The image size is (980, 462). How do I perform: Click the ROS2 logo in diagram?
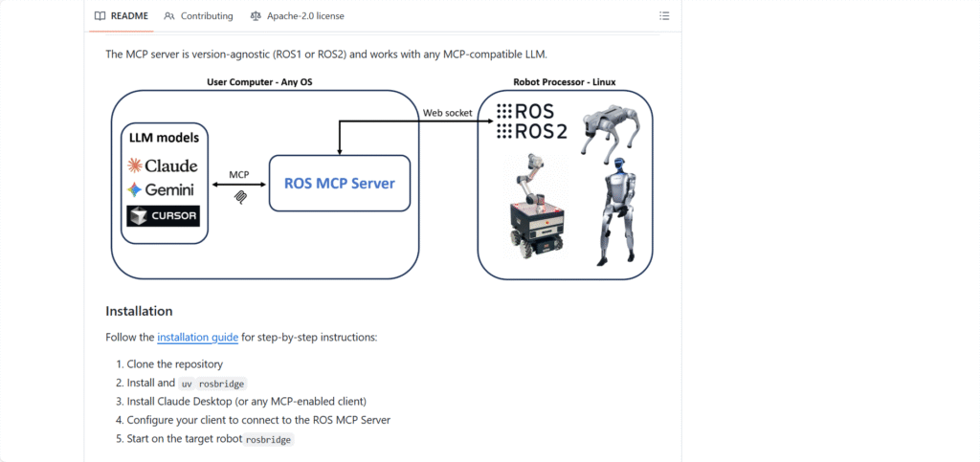pyautogui.click(x=530, y=131)
